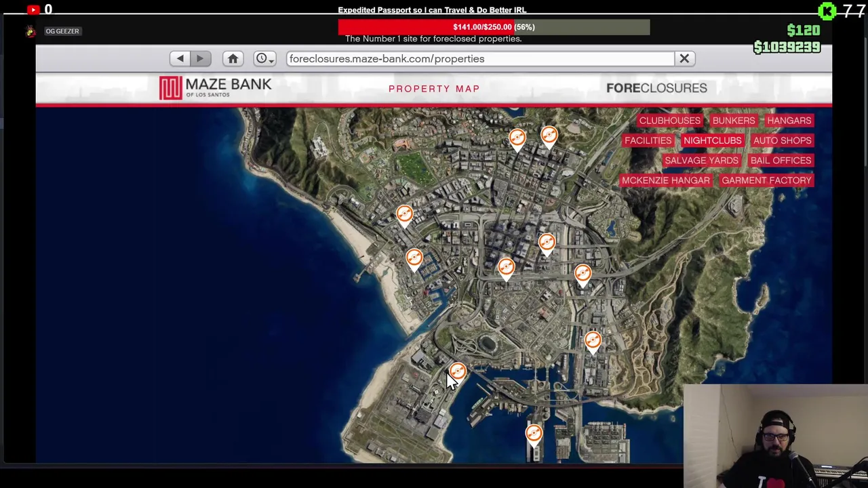
Task: Select the nightclub pin in the downtown center
Action: click(547, 244)
